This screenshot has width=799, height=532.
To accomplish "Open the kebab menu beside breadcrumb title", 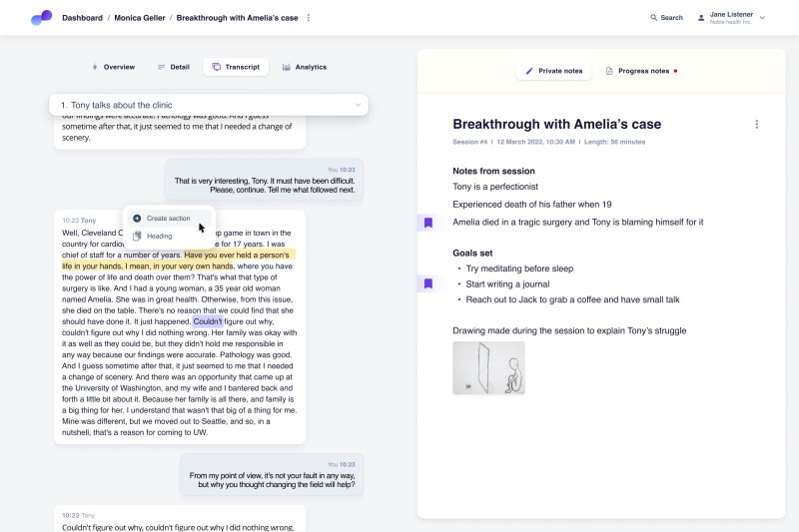I will pyautogui.click(x=309, y=18).
